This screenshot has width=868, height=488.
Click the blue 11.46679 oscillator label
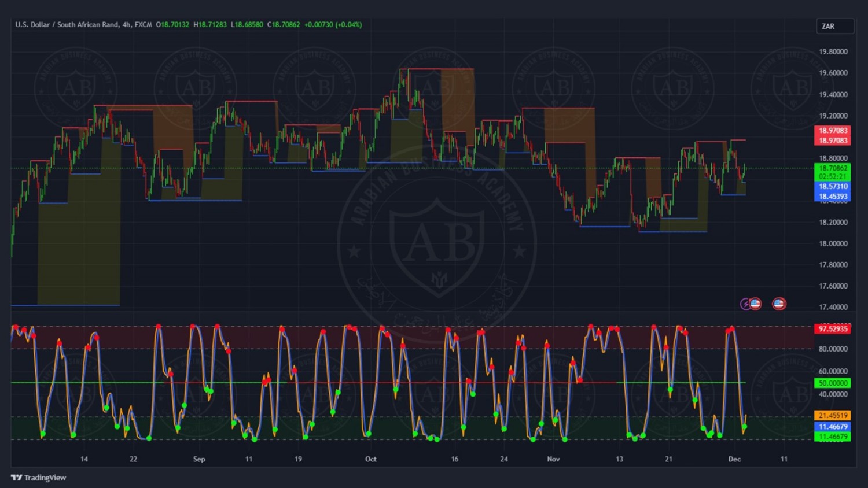click(833, 427)
